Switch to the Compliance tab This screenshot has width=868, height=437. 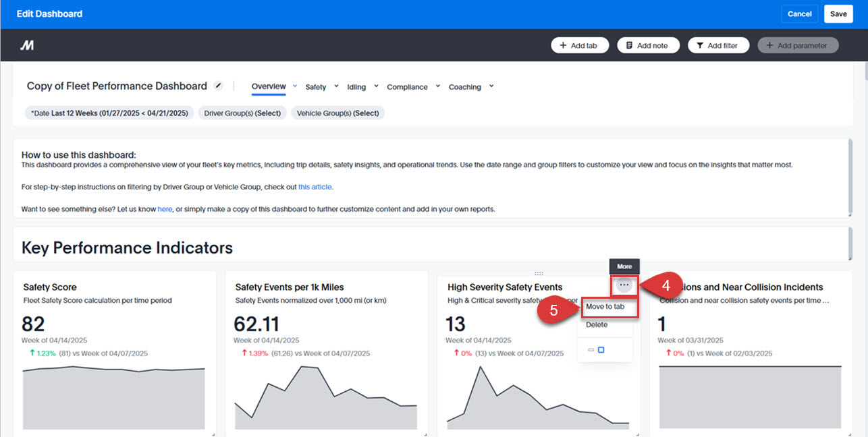tap(407, 87)
